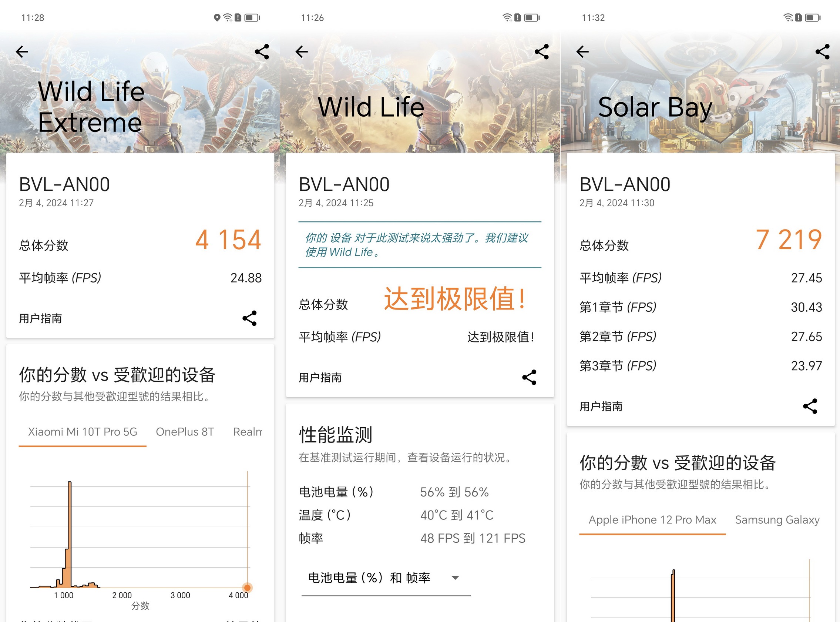Go back from Wild Life Extreme screen
Screen dimensions: 840x622
[x=22, y=51]
